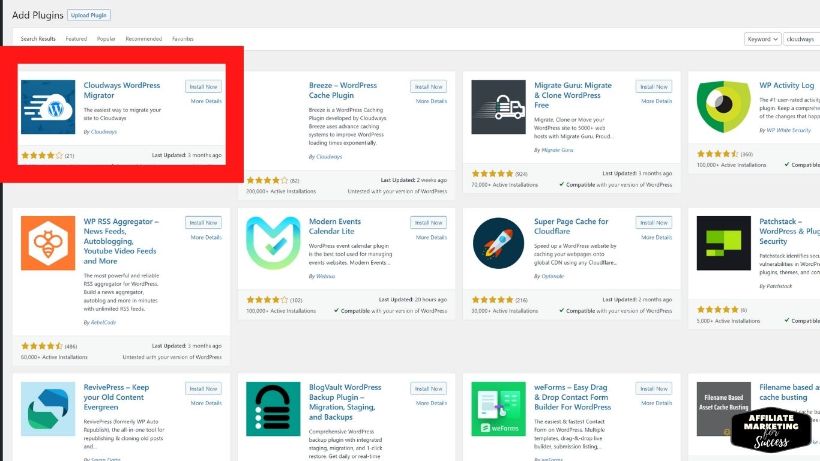This screenshot has height=461, width=820.
Task: Open the Breeze – WordPress Cache Plugin title
Action: click(x=343, y=90)
